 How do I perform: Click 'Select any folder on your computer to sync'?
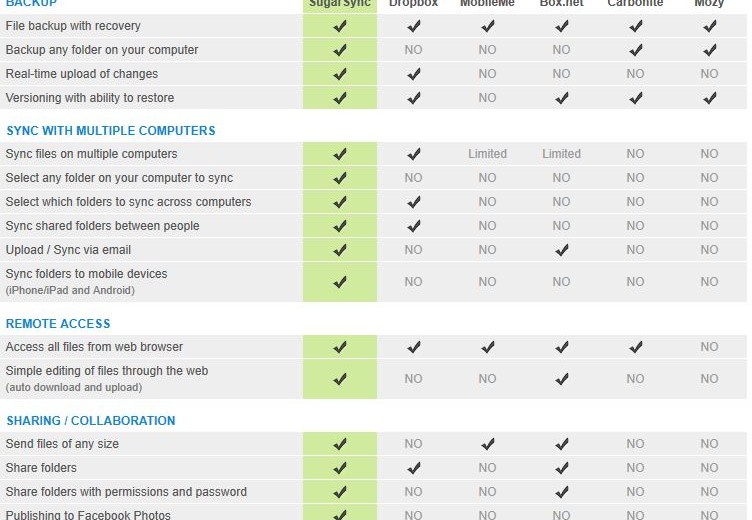119,178
